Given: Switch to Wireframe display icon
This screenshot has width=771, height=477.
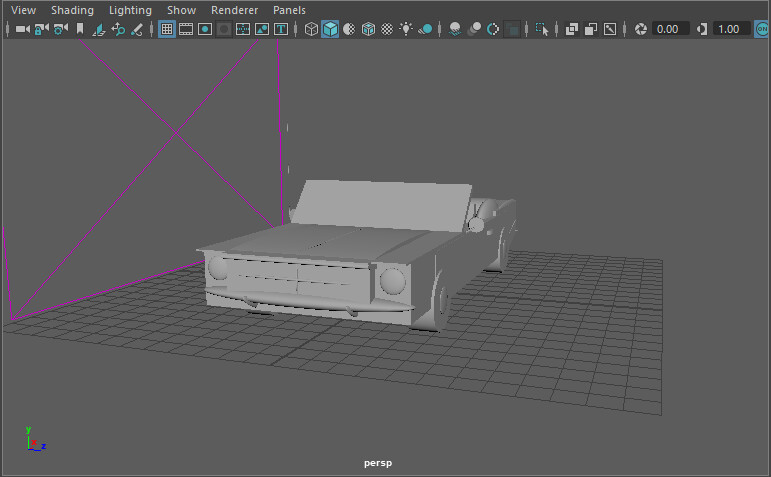Looking at the screenshot, I should coord(311,29).
